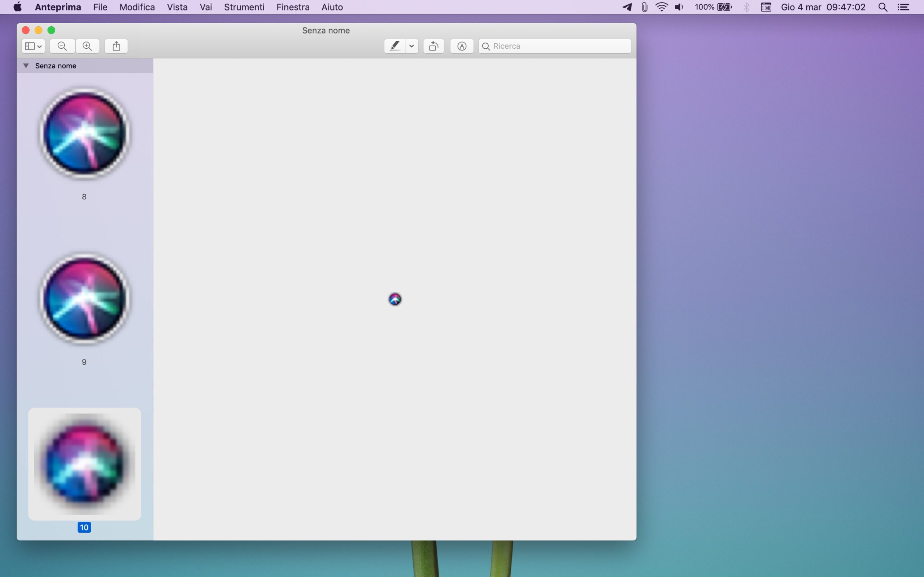924x577 pixels.
Task: Open the share button in toolbar
Action: pos(116,46)
